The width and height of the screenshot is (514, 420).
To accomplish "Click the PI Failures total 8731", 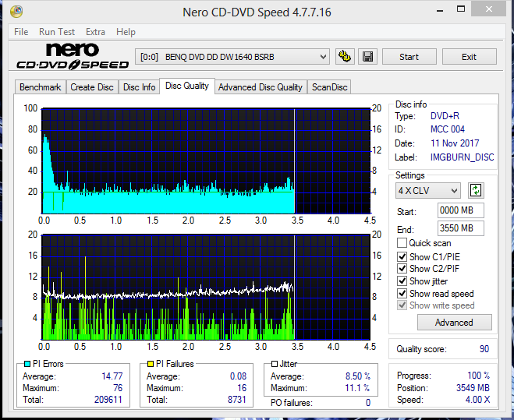I will (x=236, y=400).
